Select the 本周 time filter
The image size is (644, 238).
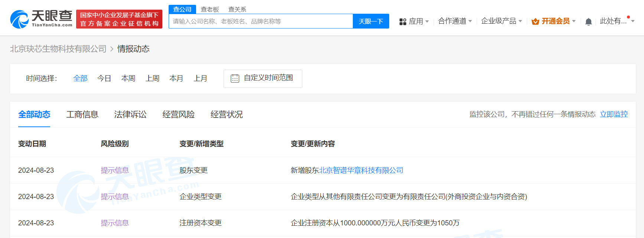[x=128, y=78]
